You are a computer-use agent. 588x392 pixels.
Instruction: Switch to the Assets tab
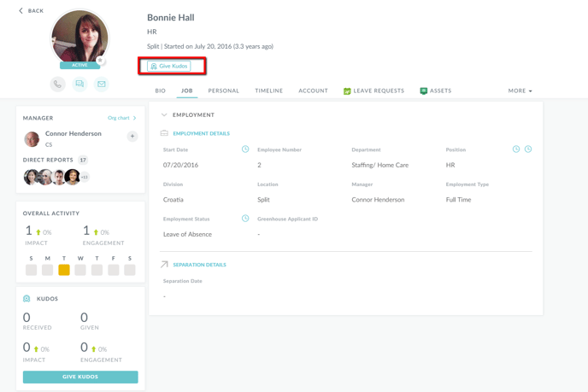point(436,91)
